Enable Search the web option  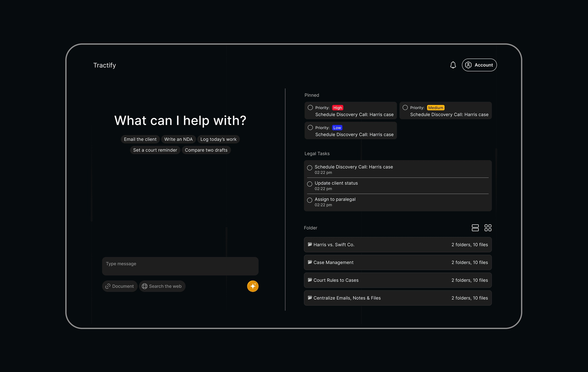[x=162, y=286]
